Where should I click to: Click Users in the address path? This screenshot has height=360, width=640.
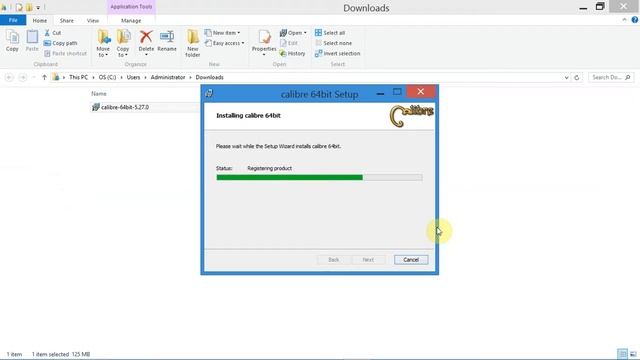click(x=133, y=77)
